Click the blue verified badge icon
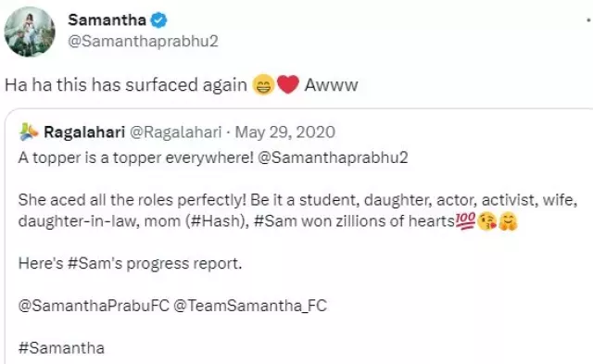Viewport: 593px width, 364px height. (x=158, y=20)
